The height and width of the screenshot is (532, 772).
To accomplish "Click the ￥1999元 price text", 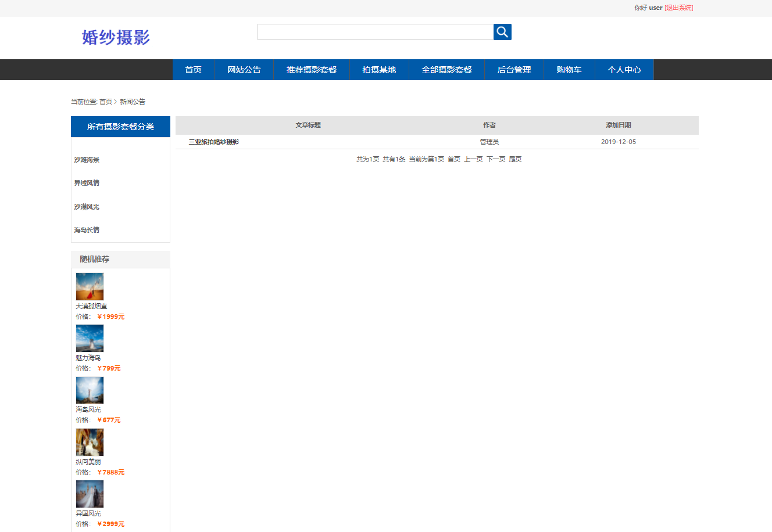I will pyautogui.click(x=110, y=317).
